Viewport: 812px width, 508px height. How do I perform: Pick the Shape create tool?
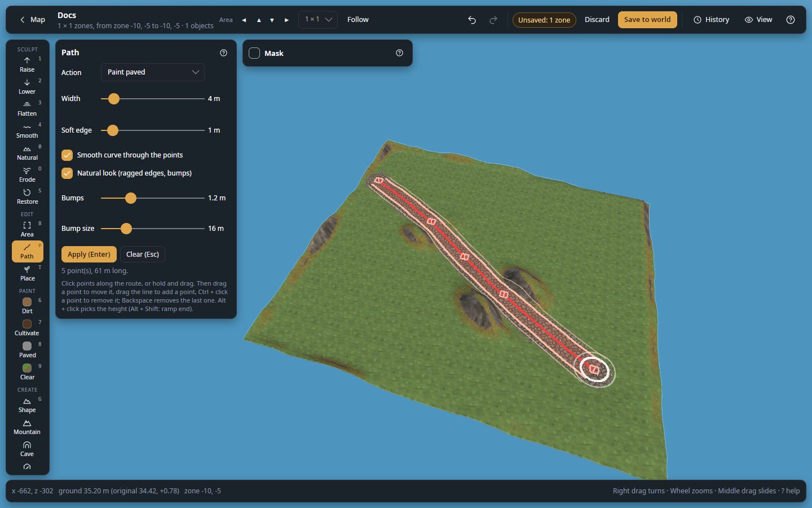27,405
